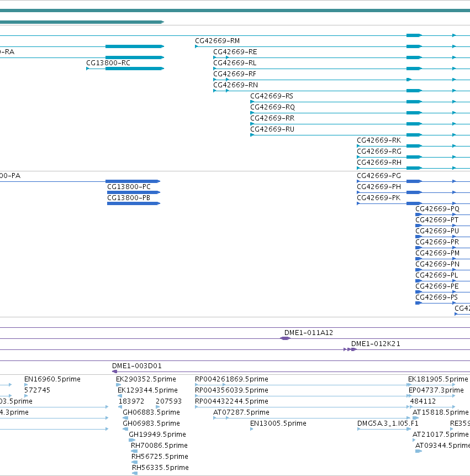Select clone DME1-012K21 label
Screen dimensions: 470x476
pos(376,344)
